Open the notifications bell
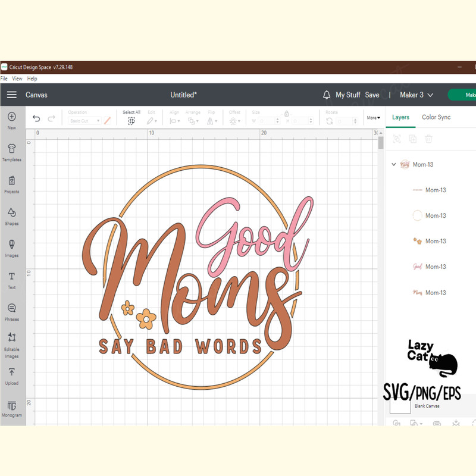 click(x=326, y=95)
